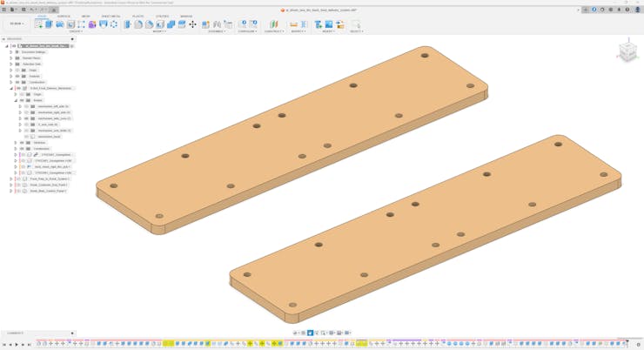The height and width of the screenshot is (350, 644).
Task: Expand the Document Settings tree node
Action: tap(11, 52)
